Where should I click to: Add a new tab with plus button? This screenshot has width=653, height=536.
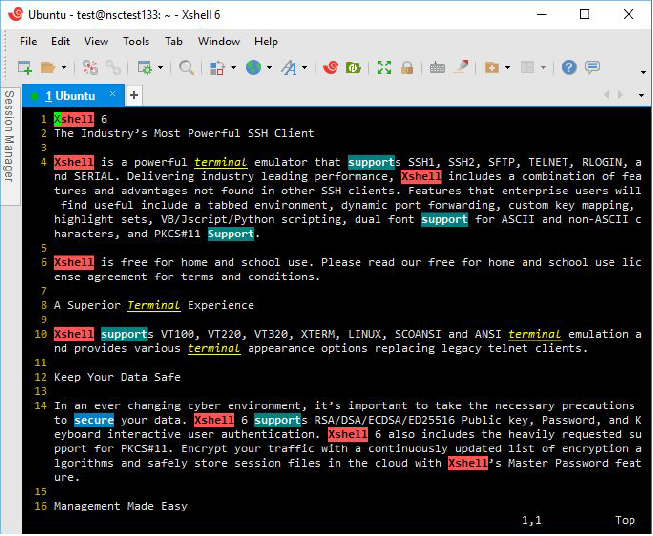tap(134, 95)
